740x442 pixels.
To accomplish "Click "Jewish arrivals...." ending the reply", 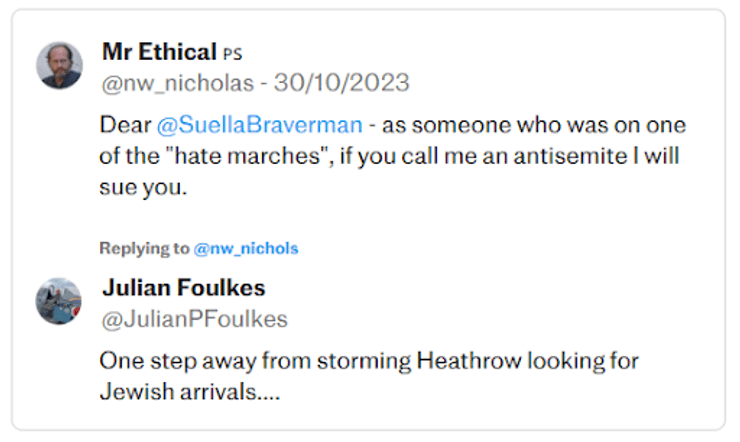I will coord(189,391).
